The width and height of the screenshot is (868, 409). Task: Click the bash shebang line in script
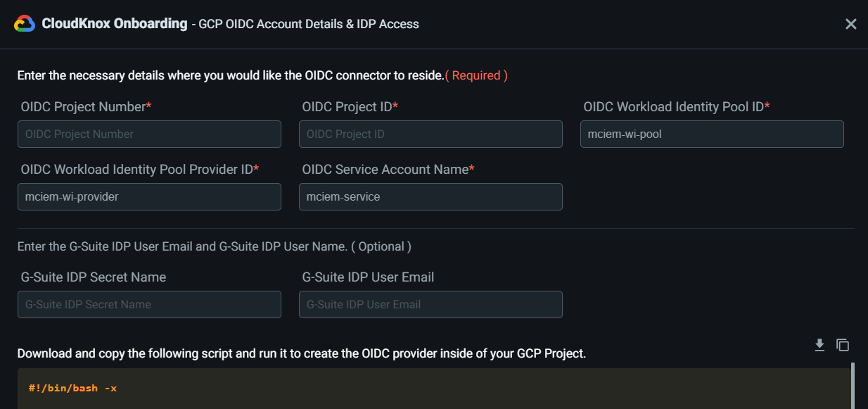pos(72,388)
